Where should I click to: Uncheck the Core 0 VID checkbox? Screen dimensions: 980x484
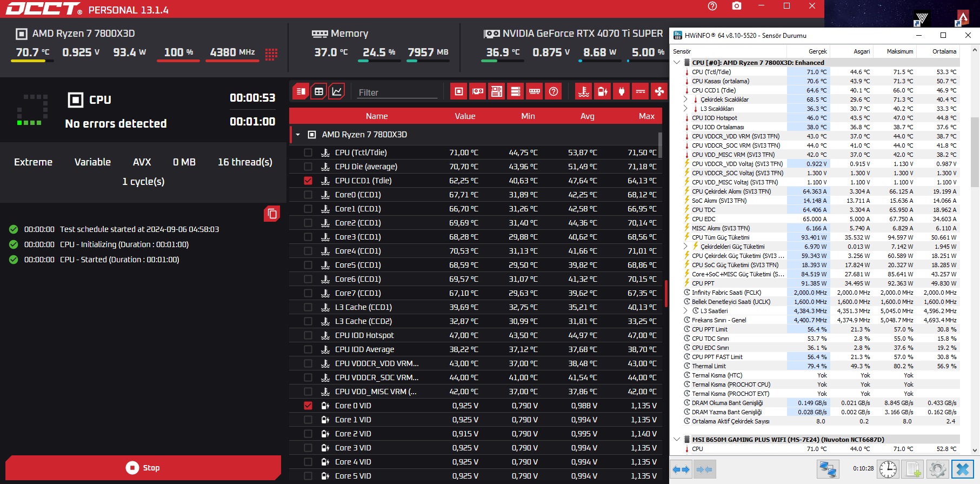[x=308, y=406]
